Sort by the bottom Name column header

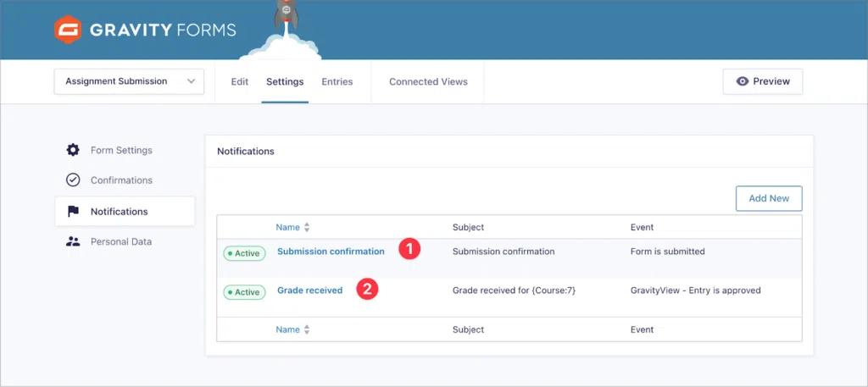click(x=288, y=329)
